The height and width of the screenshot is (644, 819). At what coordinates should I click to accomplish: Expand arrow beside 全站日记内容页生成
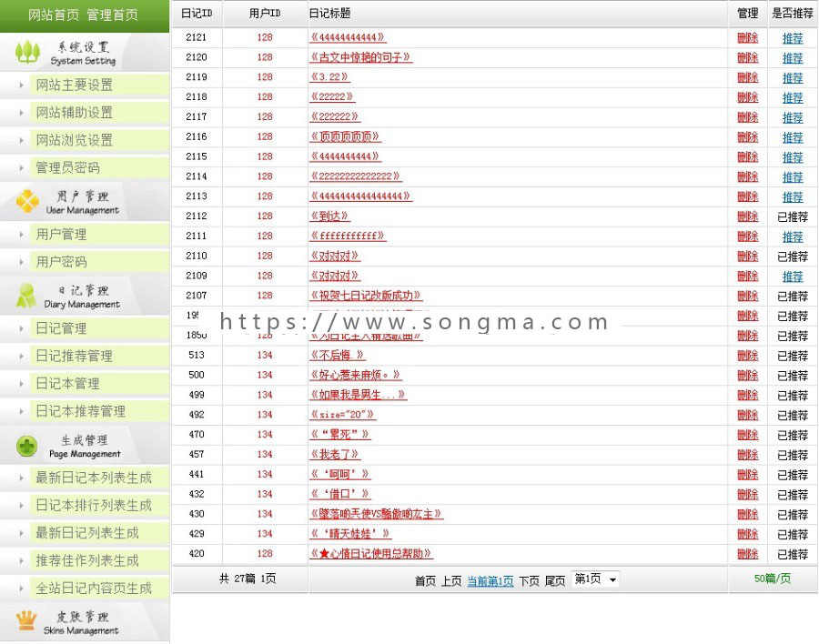(x=21, y=589)
